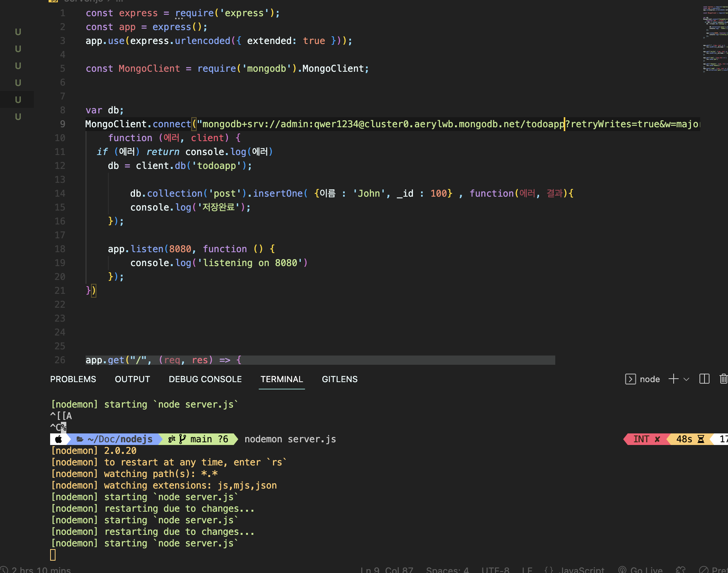Start Live Server with 'Go Live'
This screenshot has width=728, height=573.
646,570
